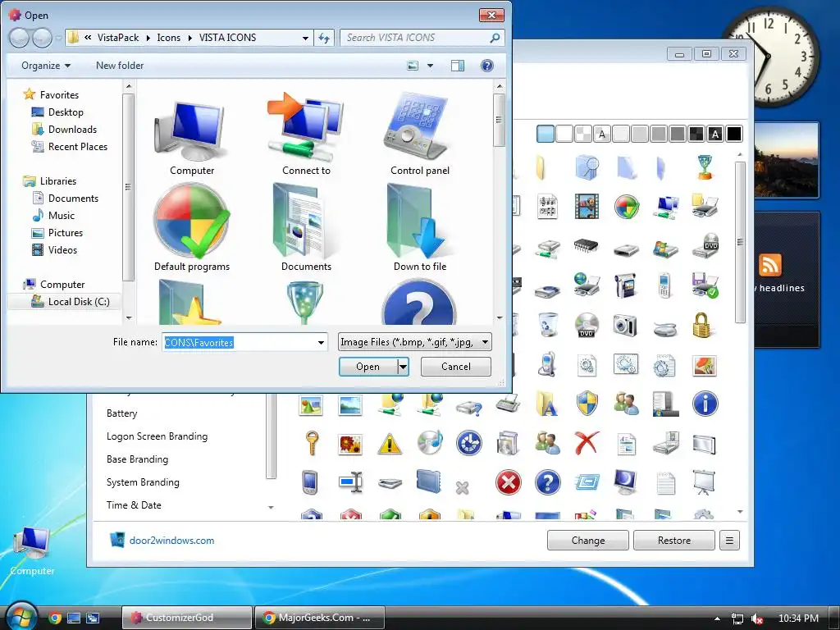This screenshot has width=840, height=630.
Task: Pick the sheet music icon in CustomizerGod
Action: coord(547,206)
